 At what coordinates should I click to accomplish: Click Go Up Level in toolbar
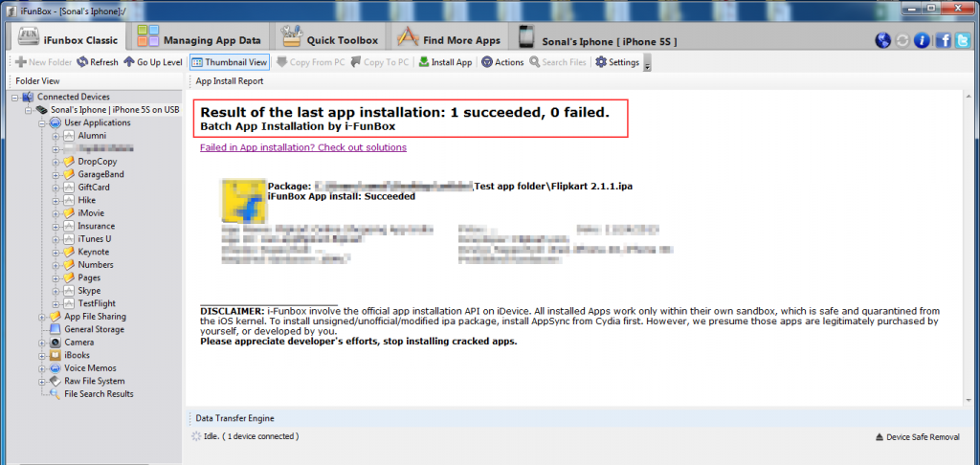coord(153,62)
